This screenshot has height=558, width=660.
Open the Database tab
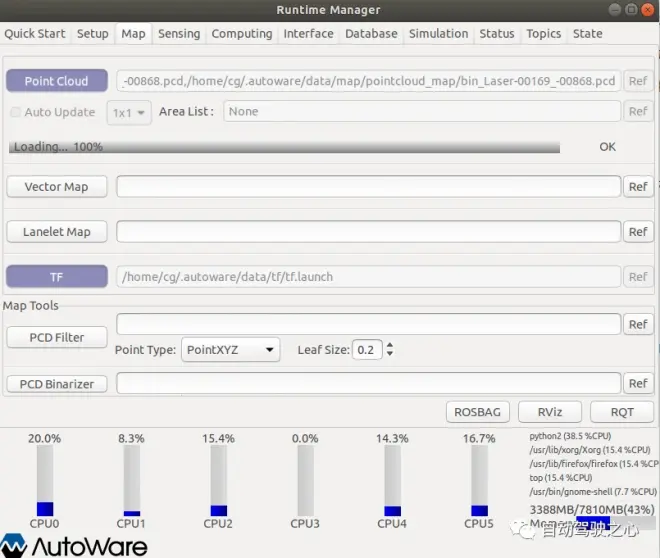[371, 34]
